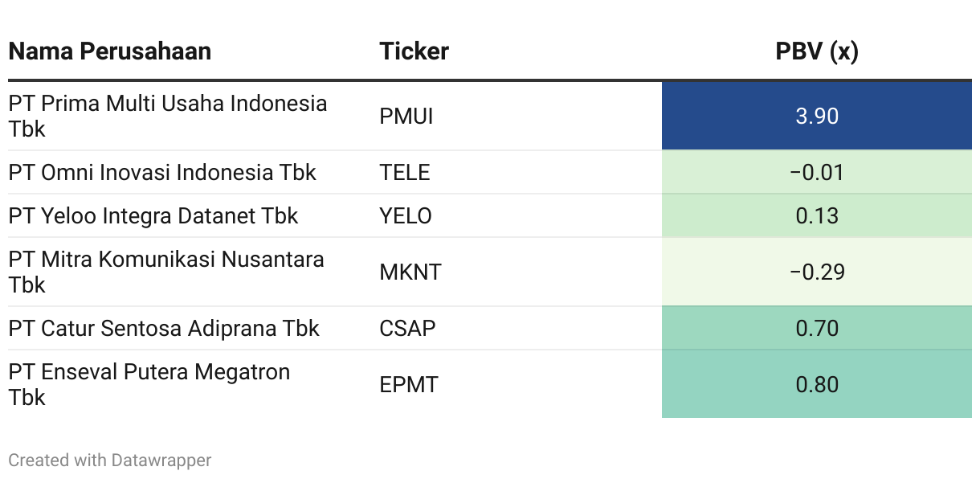980x479 pixels.
Task: Open the "Created with Datawrapper" link
Action: coord(110,461)
